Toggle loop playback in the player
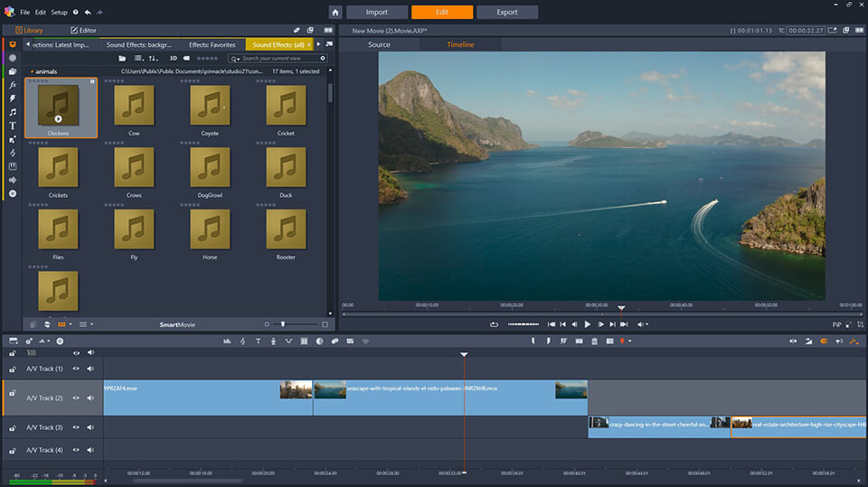This screenshot has height=487, width=868. 494,325
